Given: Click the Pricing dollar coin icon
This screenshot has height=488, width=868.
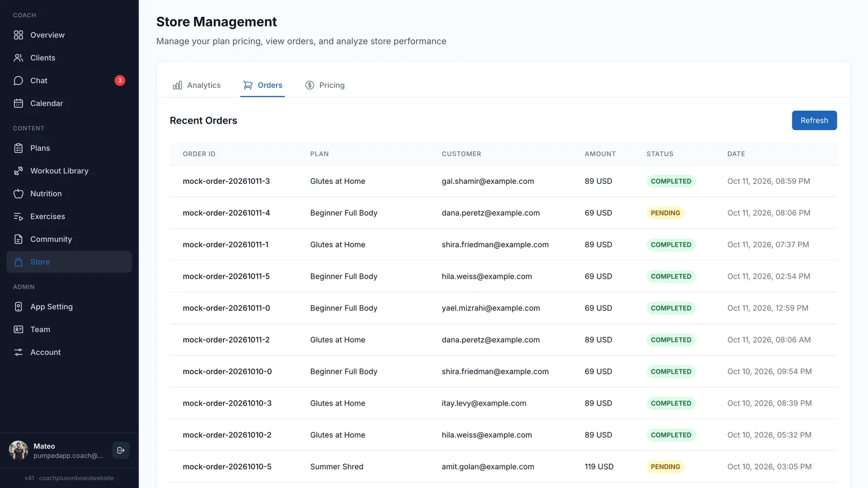Looking at the screenshot, I should pyautogui.click(x=310, y=86).
